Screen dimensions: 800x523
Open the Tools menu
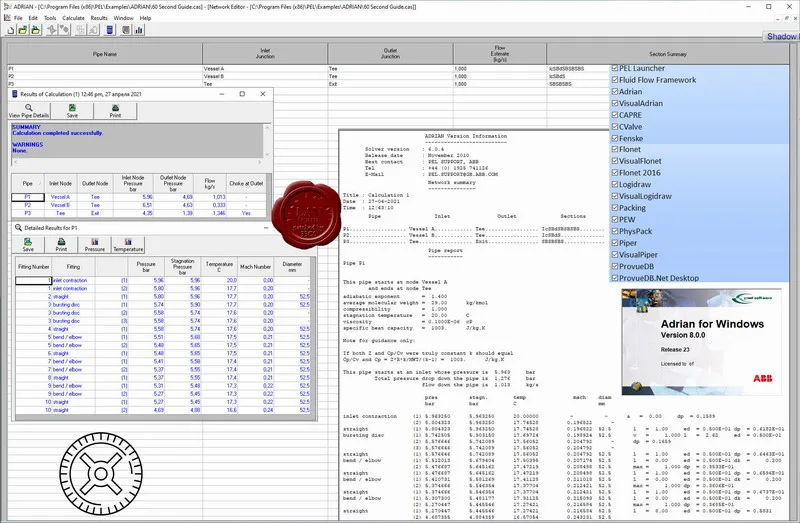click(x=50, y=18)
